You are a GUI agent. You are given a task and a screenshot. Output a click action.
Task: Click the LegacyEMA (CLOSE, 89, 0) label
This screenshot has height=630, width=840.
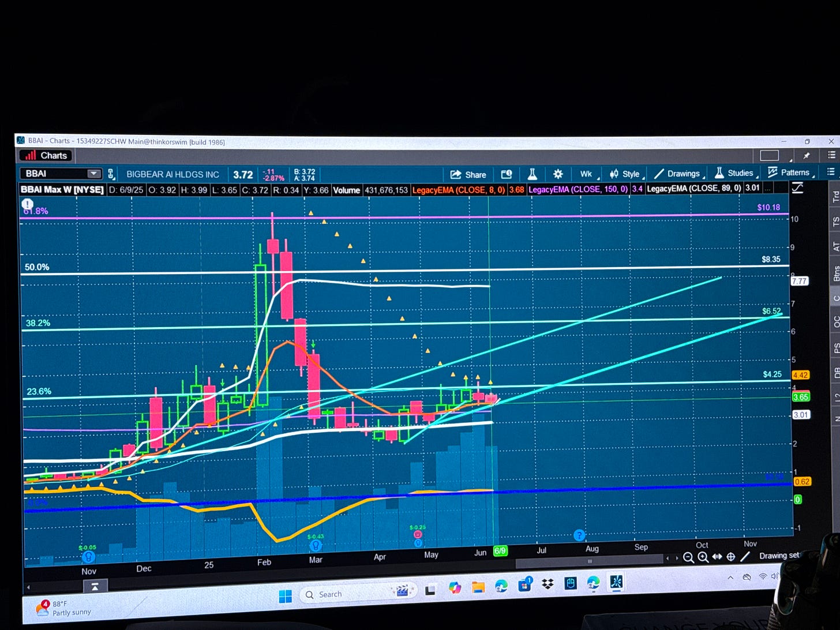coord(693,189)
